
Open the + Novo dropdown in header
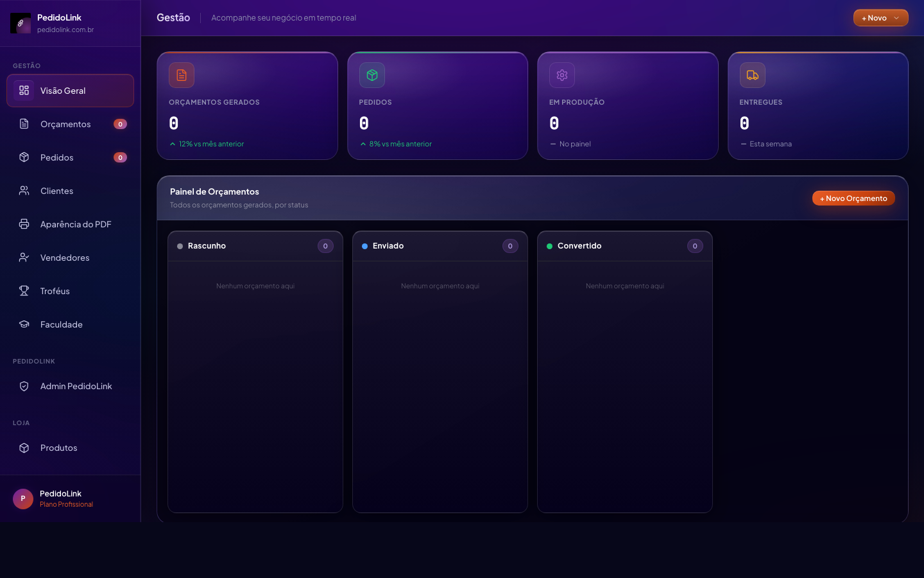[x=880, y=18]
